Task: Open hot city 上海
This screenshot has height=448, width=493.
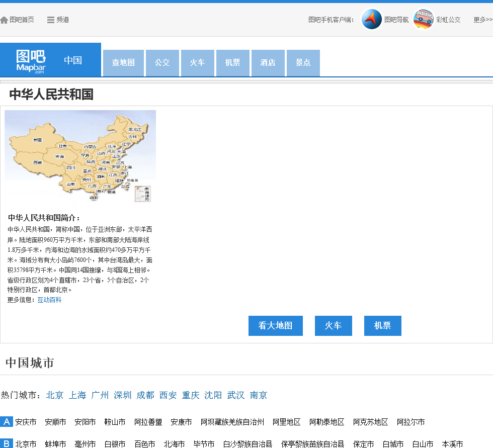Action: (77, 395)
